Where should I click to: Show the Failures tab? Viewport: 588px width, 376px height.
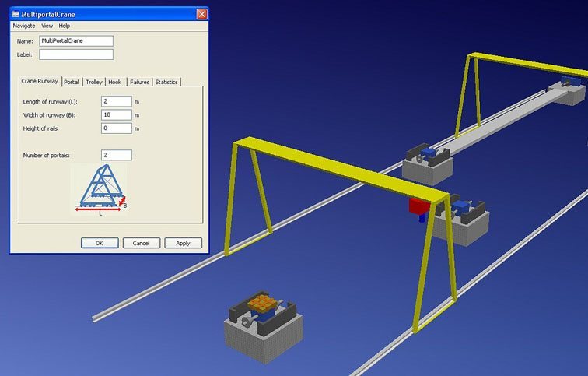point(139,82)
